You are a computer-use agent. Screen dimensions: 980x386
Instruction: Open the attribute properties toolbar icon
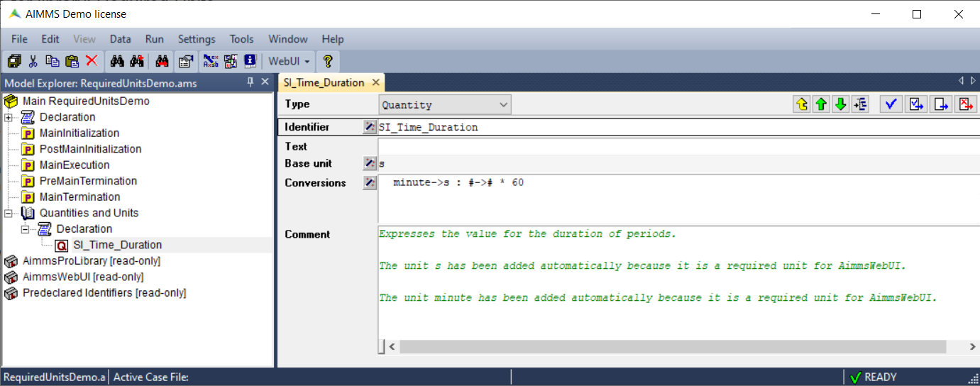coord(185,61)
